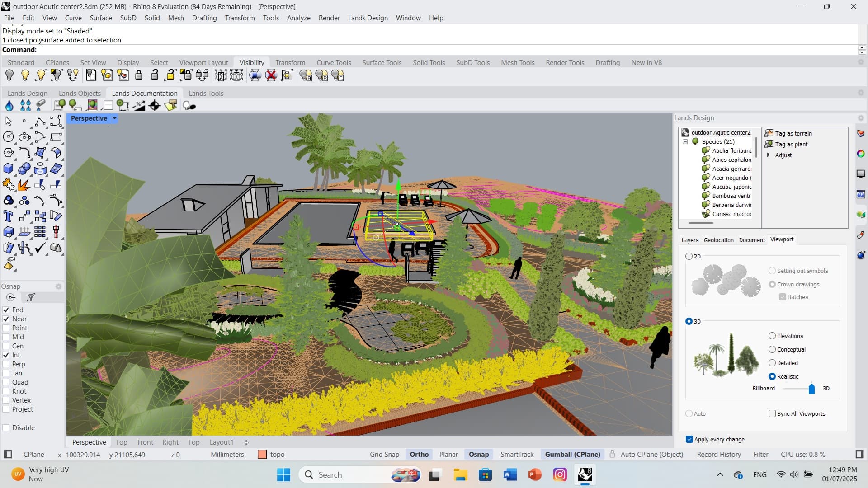This screenshot has width=868, height=488.
Task: Check the Mid osnap checkbox
Action: click(x=6, y=337)
